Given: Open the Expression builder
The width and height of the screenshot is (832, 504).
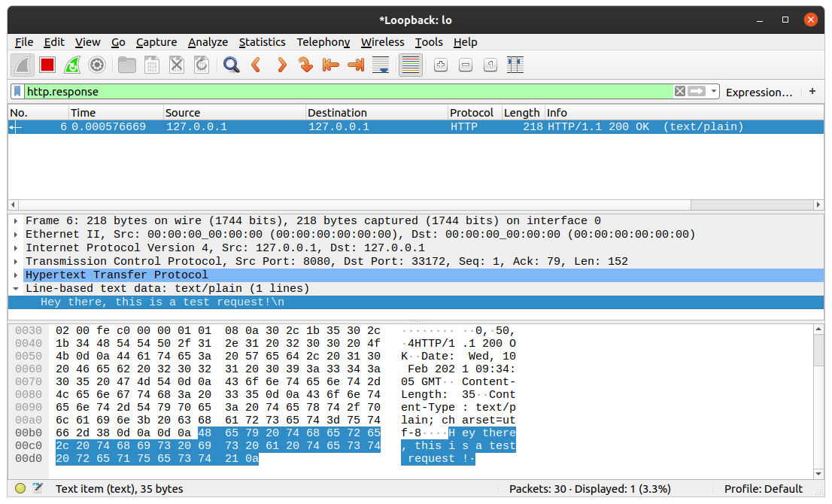Looking at the screenshot, I should (x=759, y=91).
